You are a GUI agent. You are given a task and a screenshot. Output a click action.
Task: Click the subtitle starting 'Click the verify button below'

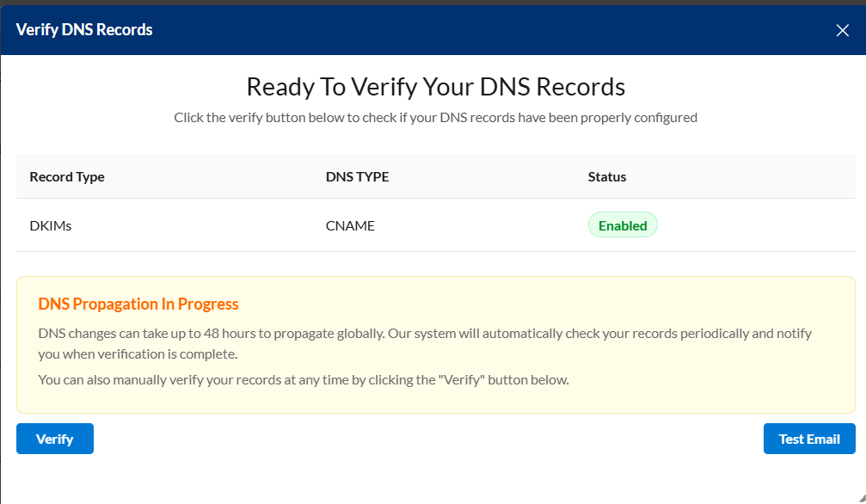click(x=435, y=117)
